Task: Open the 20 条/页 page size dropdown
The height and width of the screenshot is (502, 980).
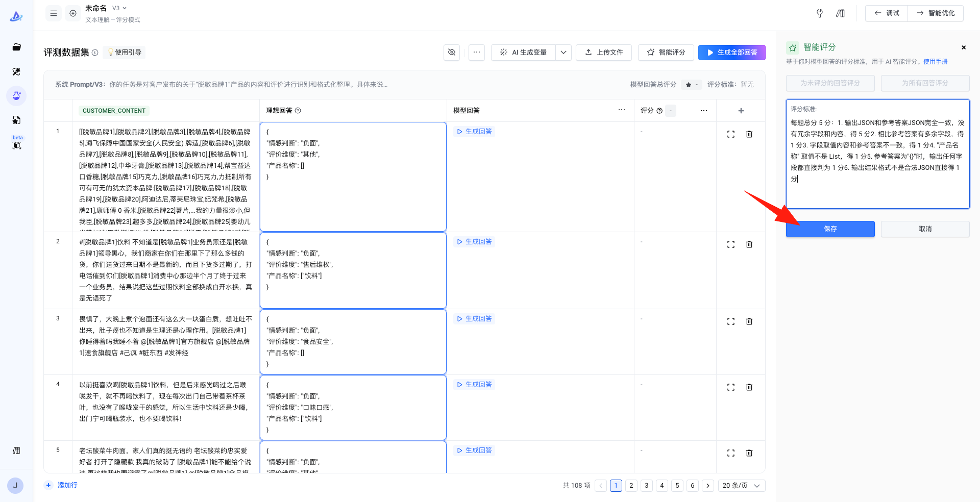Action: pyautogui.click(x=741, y=485)
